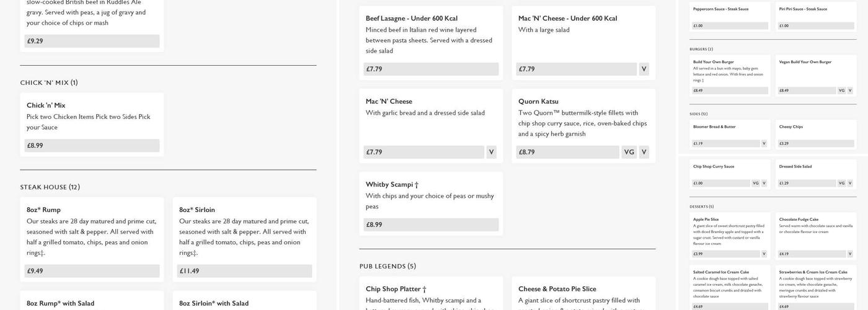Click VG badge on Vegan Build Your Own Burger
This screenshot has width=868, height=310.
coord(841,91)
